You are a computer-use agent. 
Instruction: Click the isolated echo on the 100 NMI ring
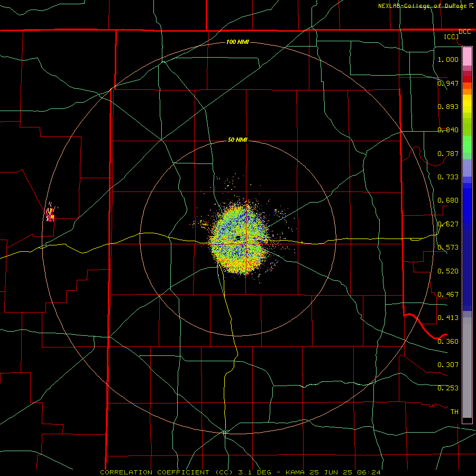pyautogui.click(x=50, y=214)
